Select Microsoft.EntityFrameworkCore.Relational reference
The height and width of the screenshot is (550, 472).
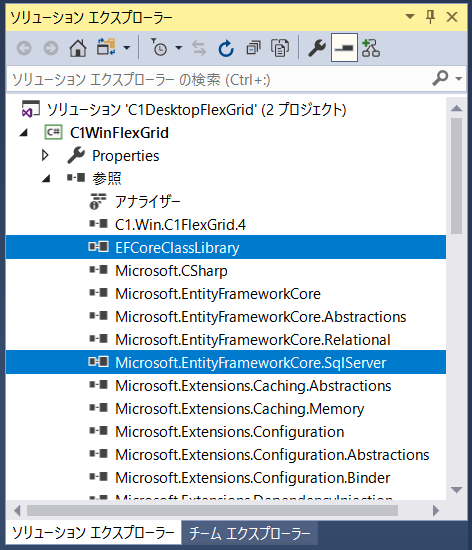click(253, 340)
